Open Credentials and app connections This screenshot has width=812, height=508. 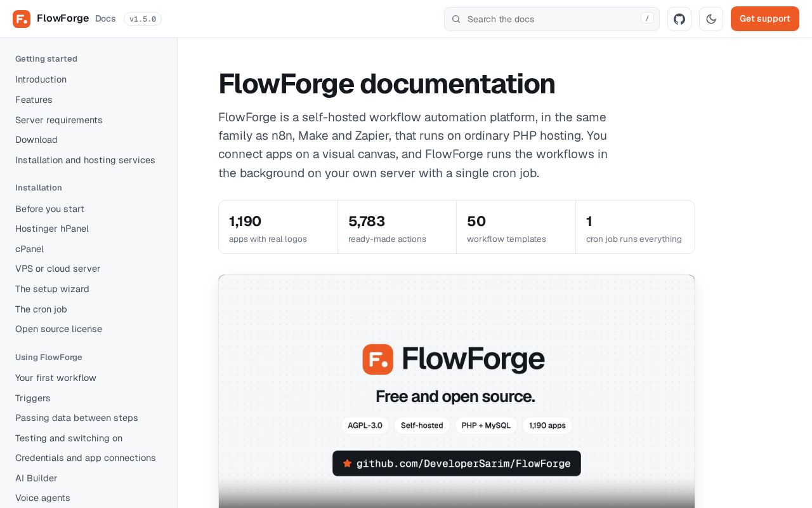click(86, 458)
